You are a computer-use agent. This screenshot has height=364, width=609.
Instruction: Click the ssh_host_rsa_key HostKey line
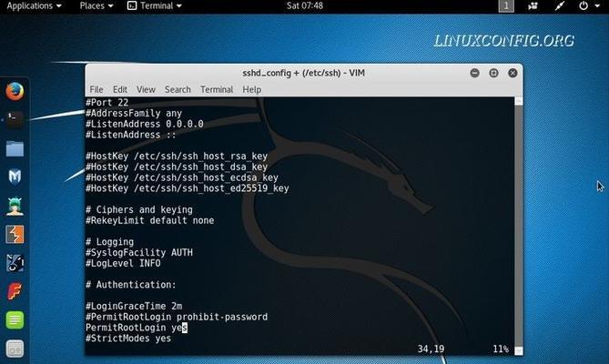177,156
